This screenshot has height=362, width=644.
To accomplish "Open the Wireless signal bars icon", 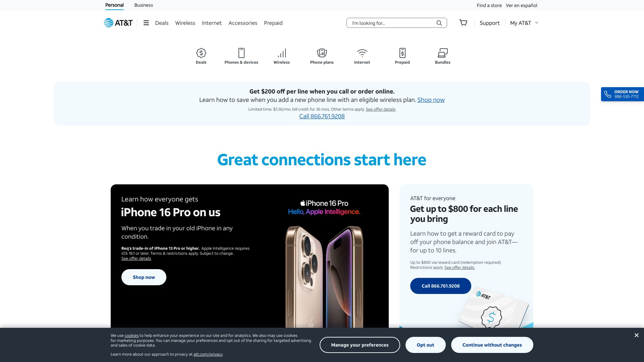I will (282, 53).
